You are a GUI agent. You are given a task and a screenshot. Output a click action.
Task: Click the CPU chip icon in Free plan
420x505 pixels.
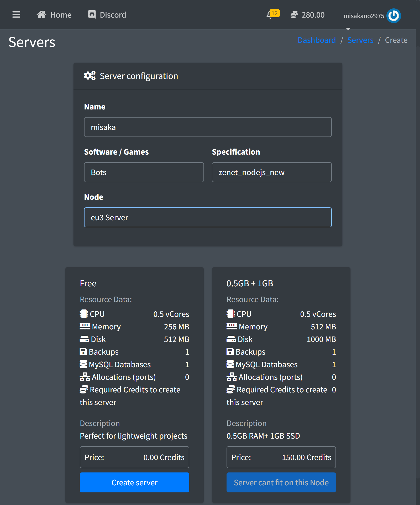tap(84, 314)
